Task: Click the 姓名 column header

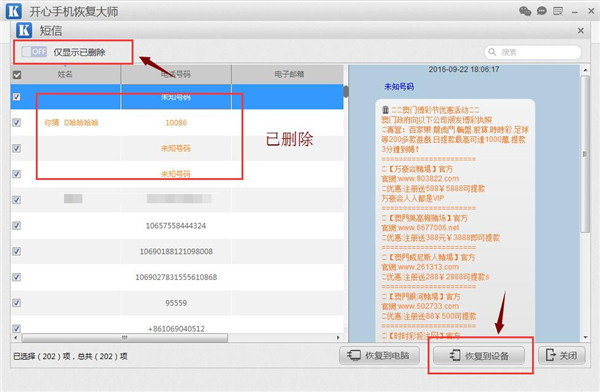Action: tap(65, 74)
